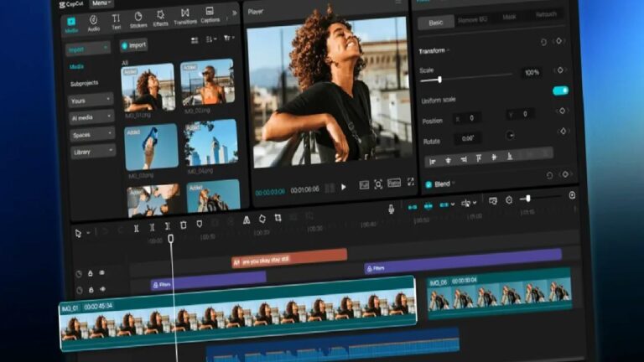Lock the upper timeline track

[90, 273]
